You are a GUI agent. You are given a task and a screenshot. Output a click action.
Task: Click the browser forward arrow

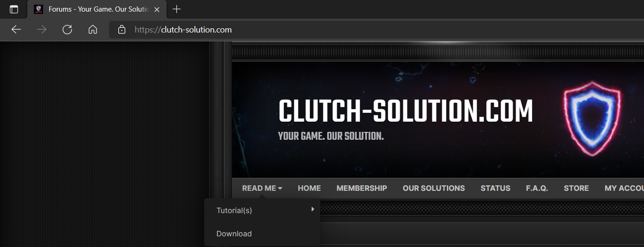(42, 30)
